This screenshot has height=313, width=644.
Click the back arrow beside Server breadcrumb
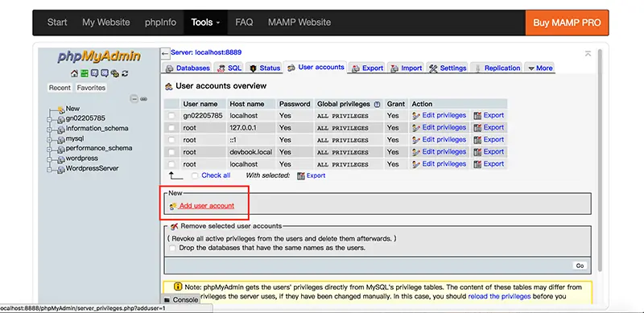tap(165, 53)
